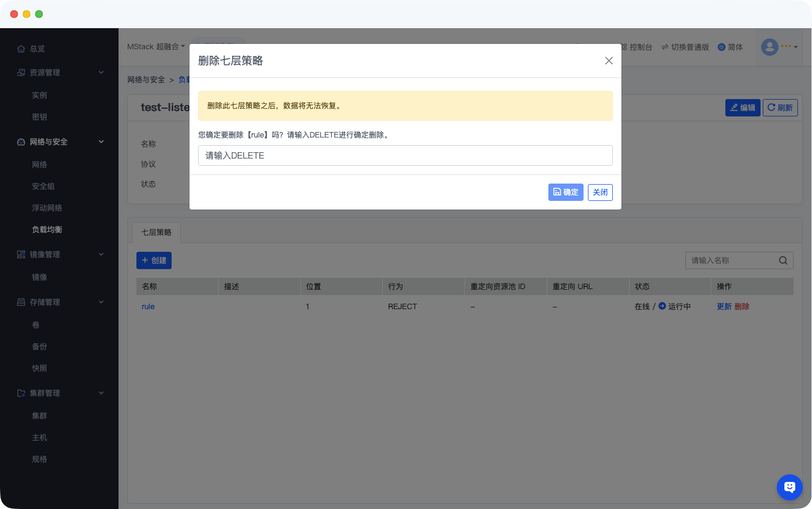812x509 pixels.
Task: Open the 总览 home overview
Action: click(37, 49)
